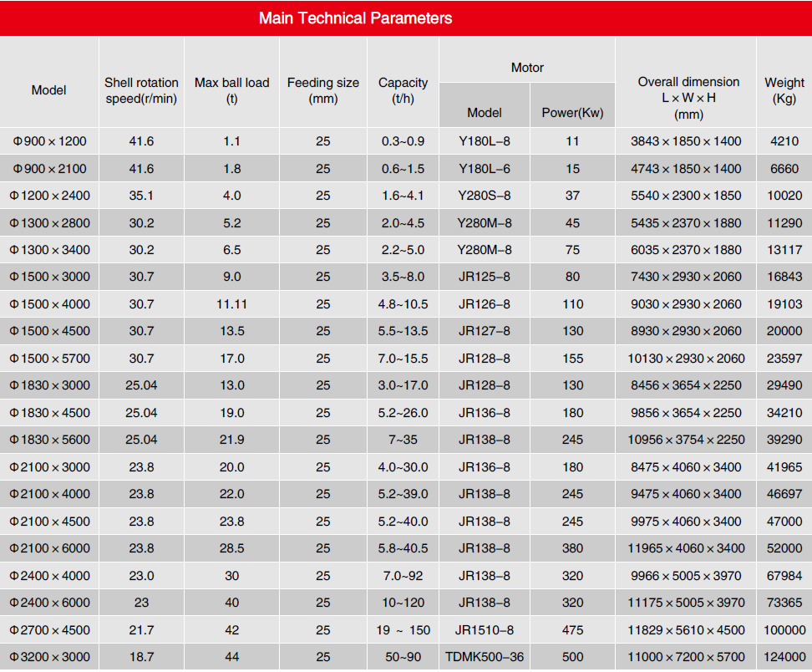
Task: Click model cell 'Φ900×2100'
Action: point(49,168)
